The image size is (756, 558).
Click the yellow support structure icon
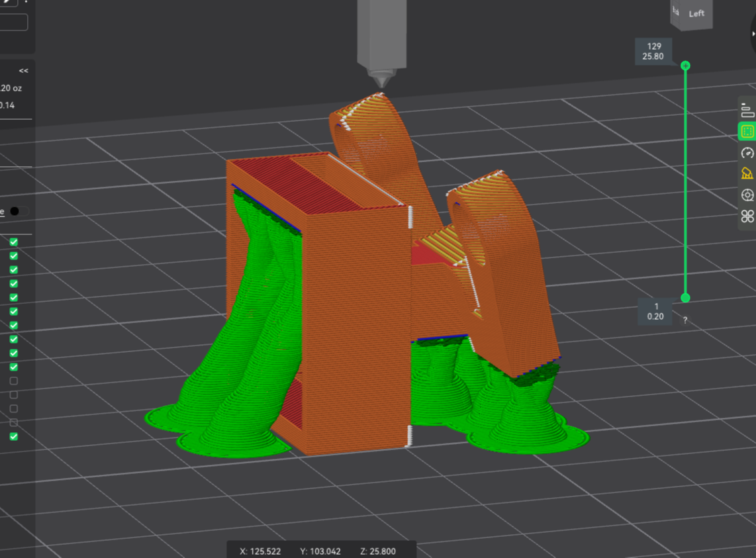coord(747,173)
